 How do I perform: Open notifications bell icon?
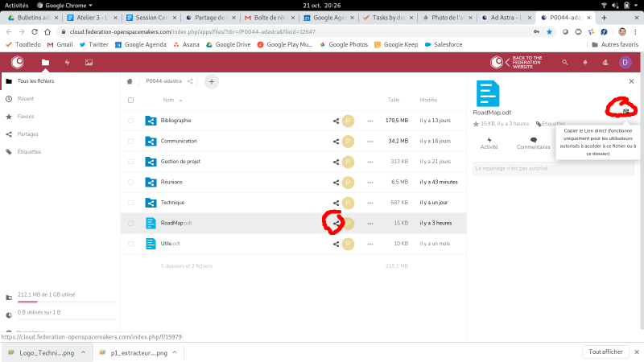[x=584, y=62]
